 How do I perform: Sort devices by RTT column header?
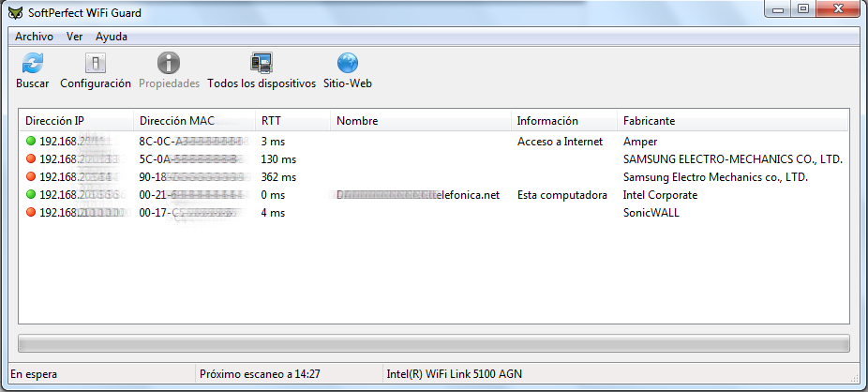(271, 121)
